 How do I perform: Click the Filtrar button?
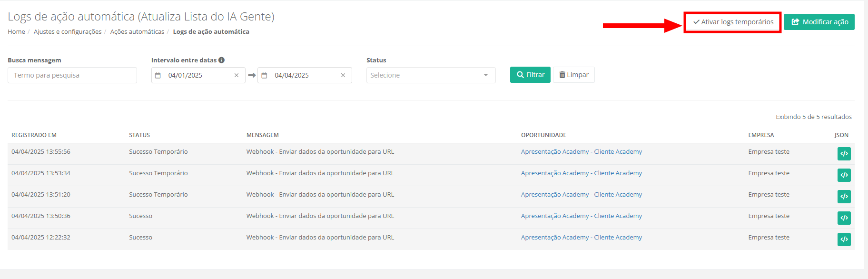click(x=530, y=75)
